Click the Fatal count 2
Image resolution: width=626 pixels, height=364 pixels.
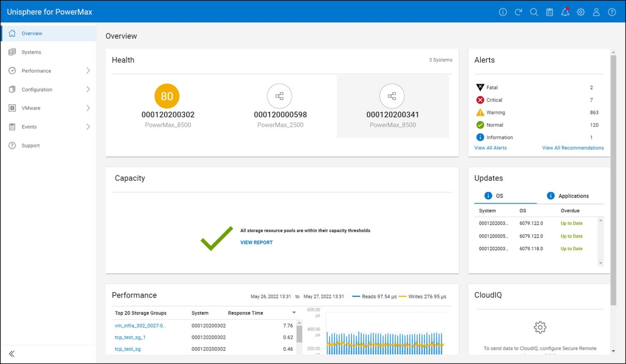591,87
